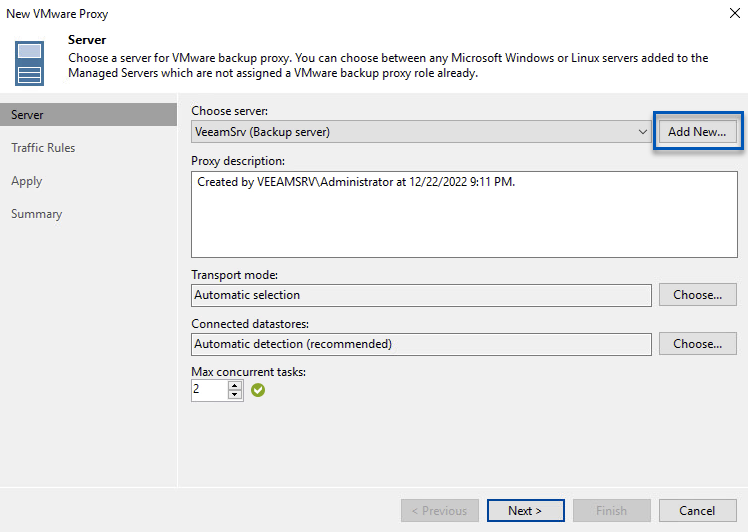The height and width of the screenshot is (532, 748).
Task: Expand the Choose server dropdown
Action: pos(642,132)
